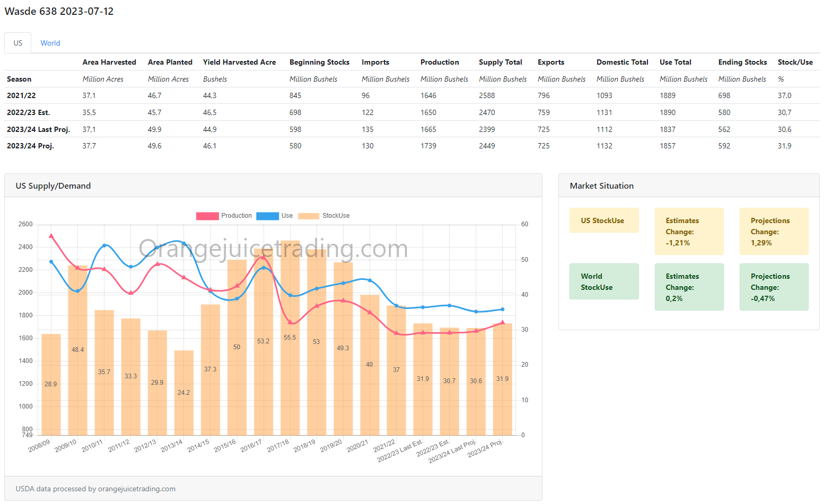The width and height of the screenshot is (824, 504).
Task: Click the 2023/24 Last Proj. row label
Action: pyautogui.click(x=38, y=129)
